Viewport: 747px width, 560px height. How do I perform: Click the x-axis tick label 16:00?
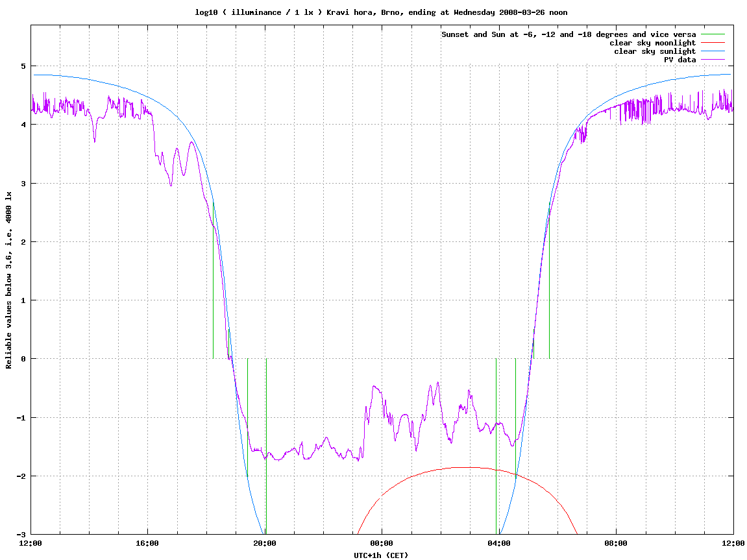click(148, 543)
